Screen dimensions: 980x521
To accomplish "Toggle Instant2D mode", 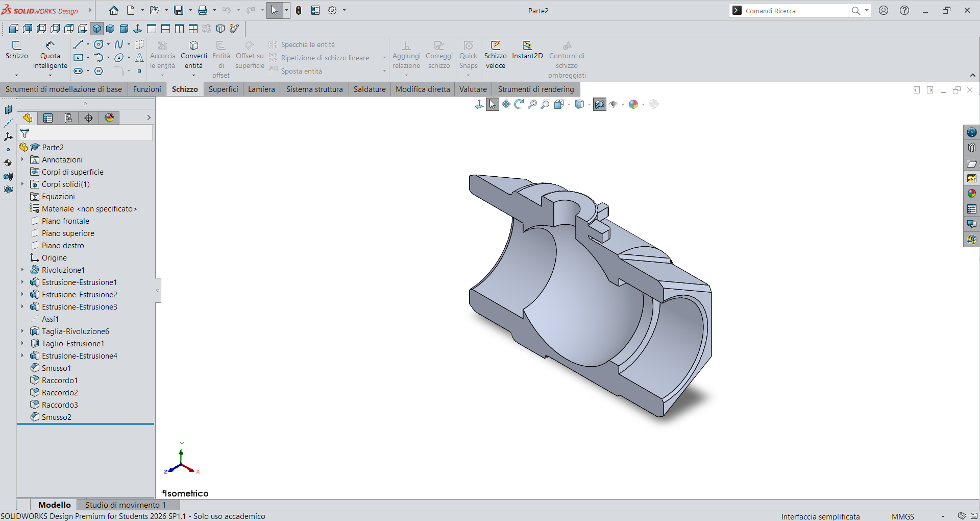I will coord(527,50).
